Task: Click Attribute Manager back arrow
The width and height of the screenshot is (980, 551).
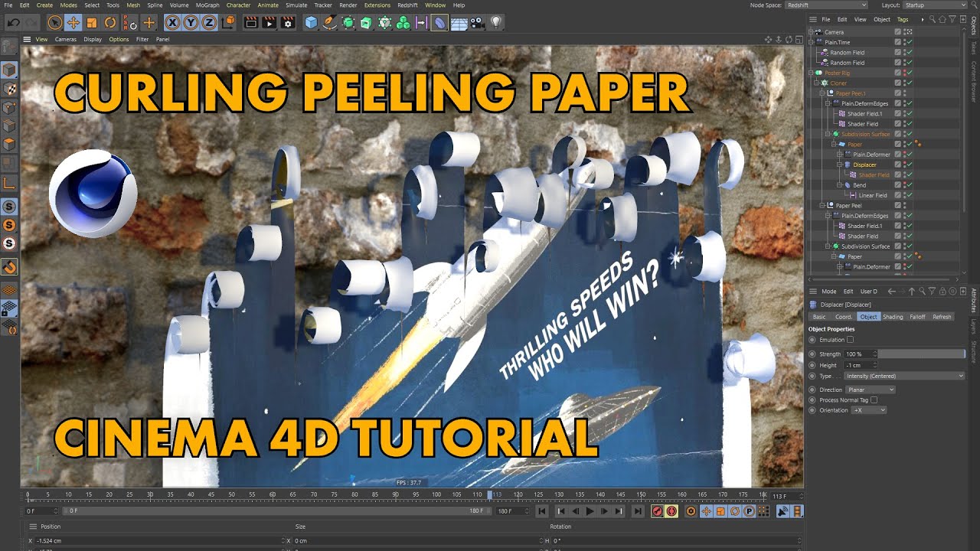Action: point(891,292)
